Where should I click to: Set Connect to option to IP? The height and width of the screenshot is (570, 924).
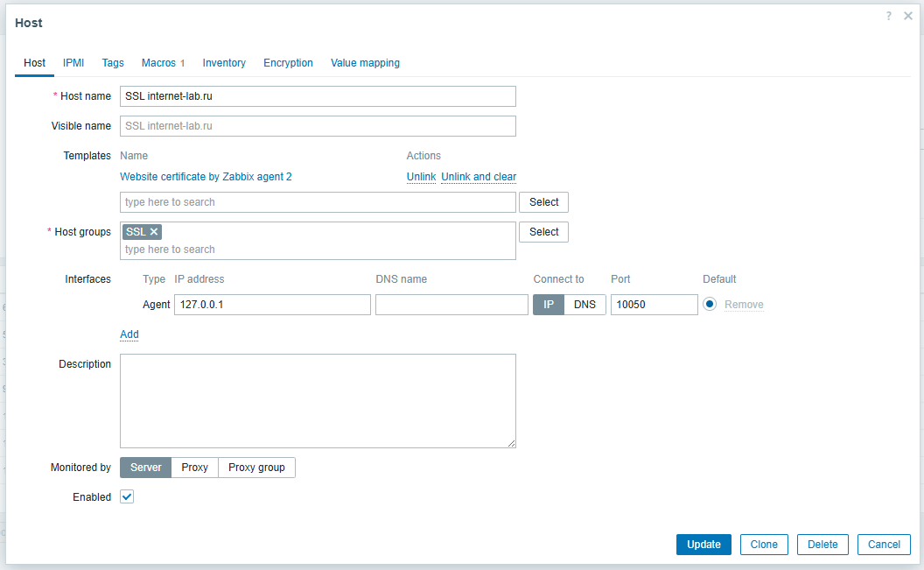coord(549,305)
